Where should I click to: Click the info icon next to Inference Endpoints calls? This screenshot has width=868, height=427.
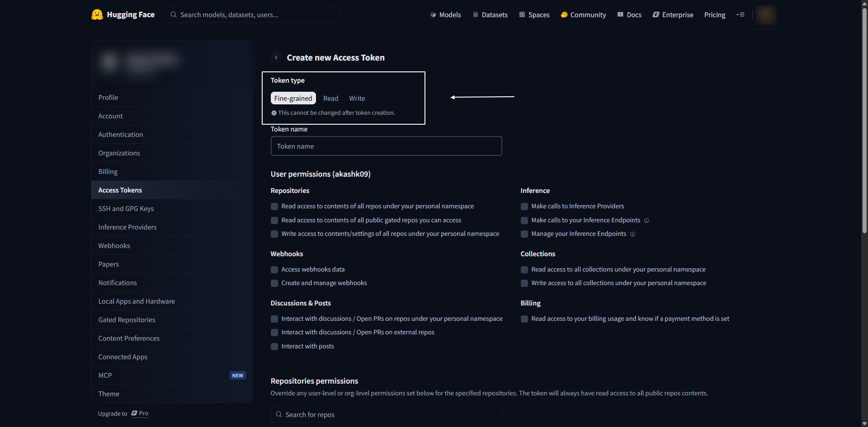coord(646,221)
